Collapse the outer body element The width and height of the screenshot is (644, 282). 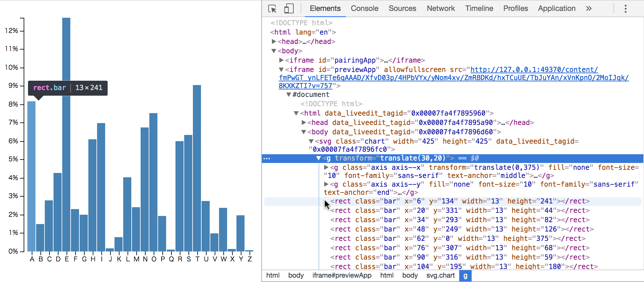coord(274,51)
